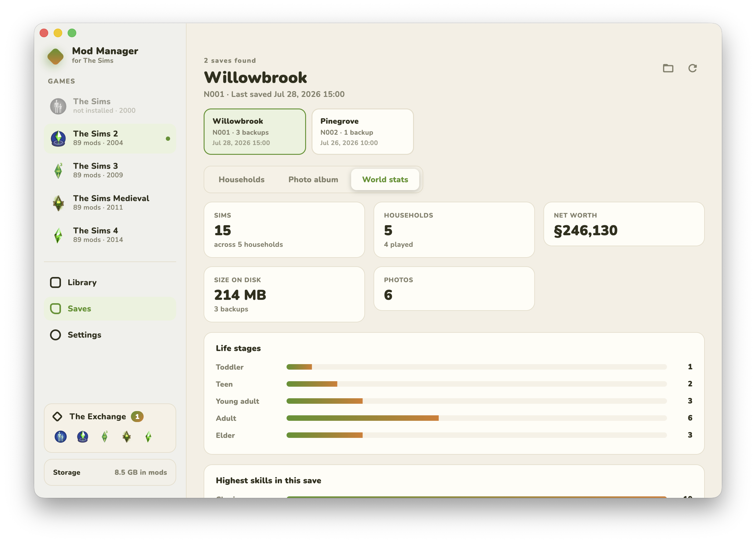Click The Exchange notification badge

point(137,417)
